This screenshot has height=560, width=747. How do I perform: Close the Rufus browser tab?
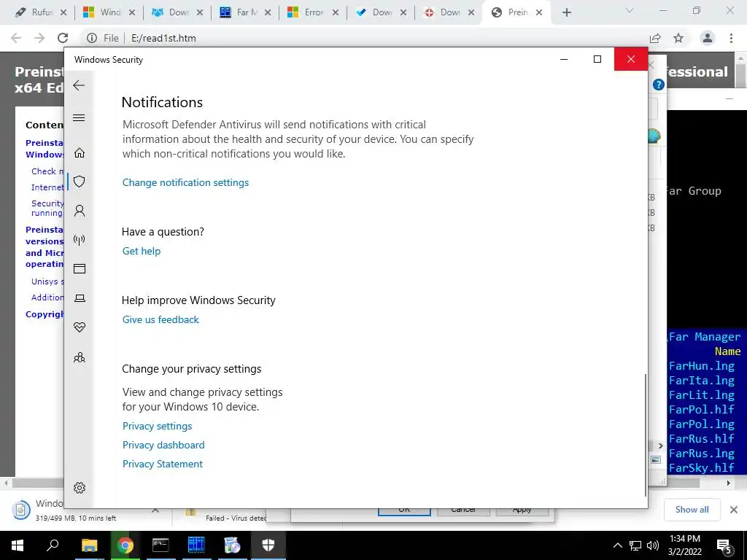[63, 12]
